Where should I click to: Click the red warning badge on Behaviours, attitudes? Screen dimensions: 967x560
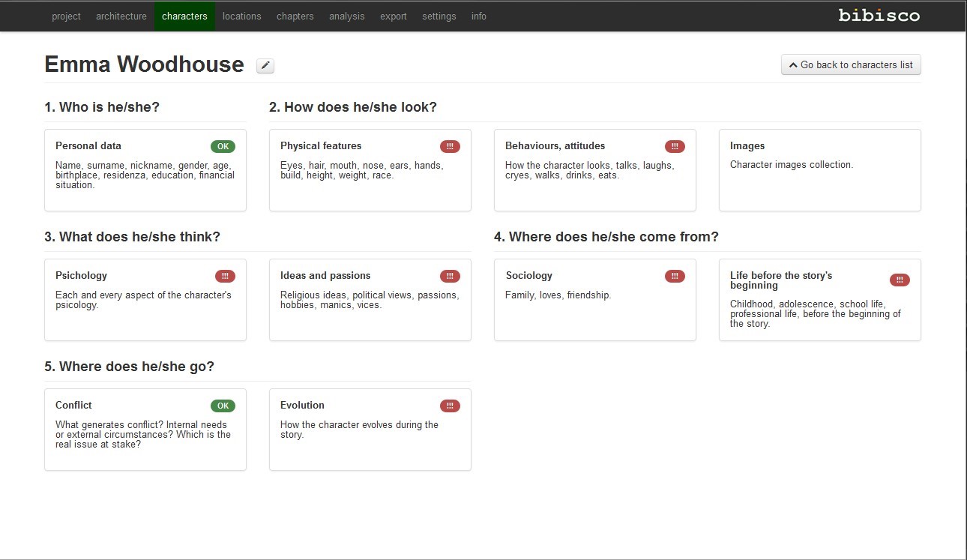pos(675,146)
